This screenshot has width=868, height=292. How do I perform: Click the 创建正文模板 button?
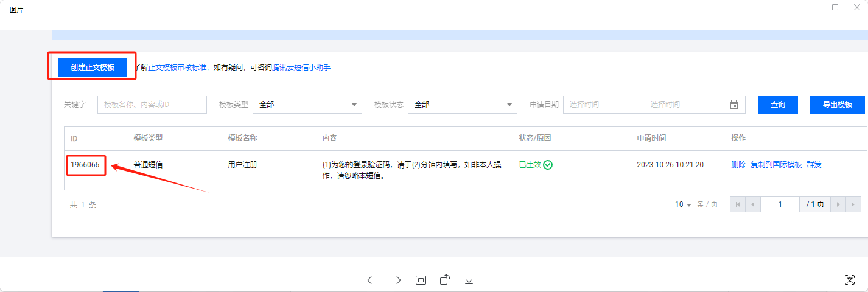(x=93, y=68)
